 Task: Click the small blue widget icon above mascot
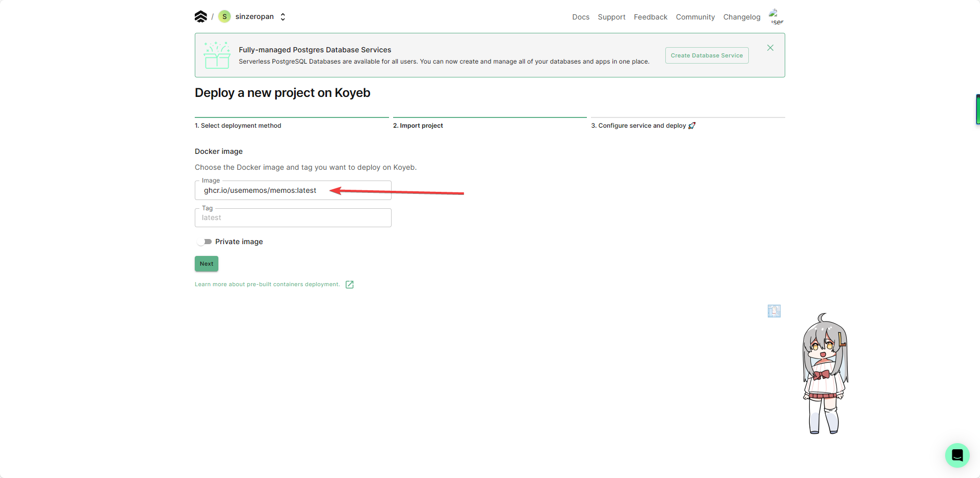coord(774,311)
